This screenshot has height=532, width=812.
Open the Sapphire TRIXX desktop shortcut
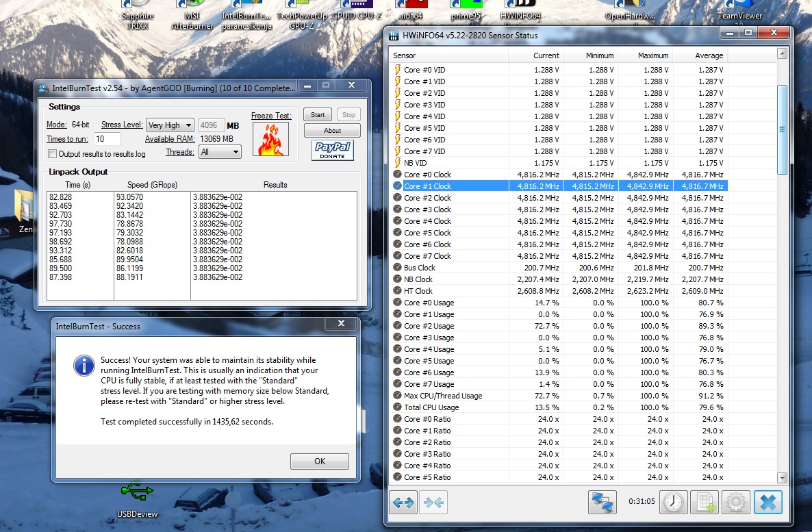pos(137,14)
